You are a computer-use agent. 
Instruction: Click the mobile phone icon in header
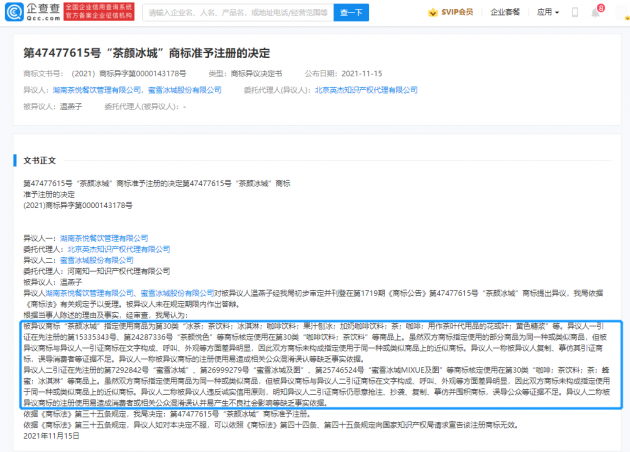coord(575,12)
